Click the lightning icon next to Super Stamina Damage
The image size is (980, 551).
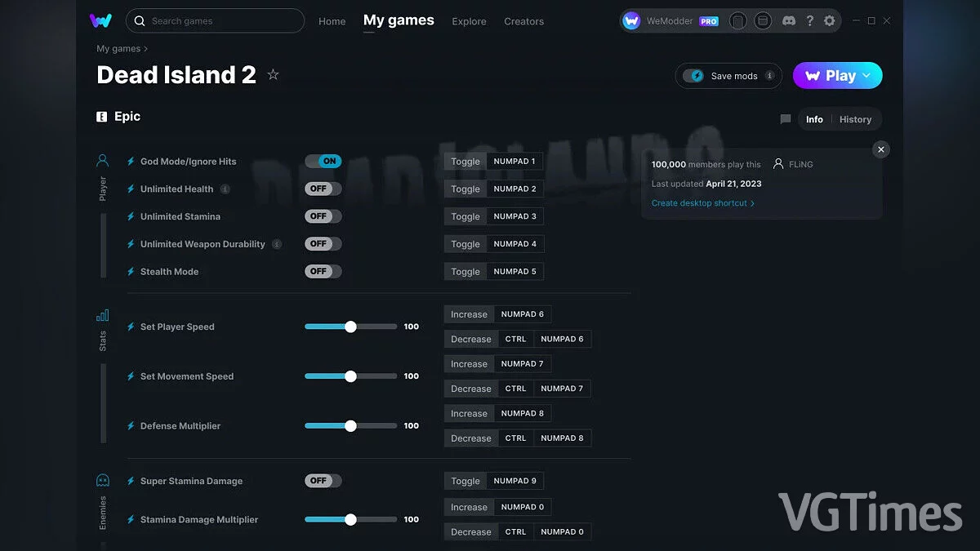(131, 482)
